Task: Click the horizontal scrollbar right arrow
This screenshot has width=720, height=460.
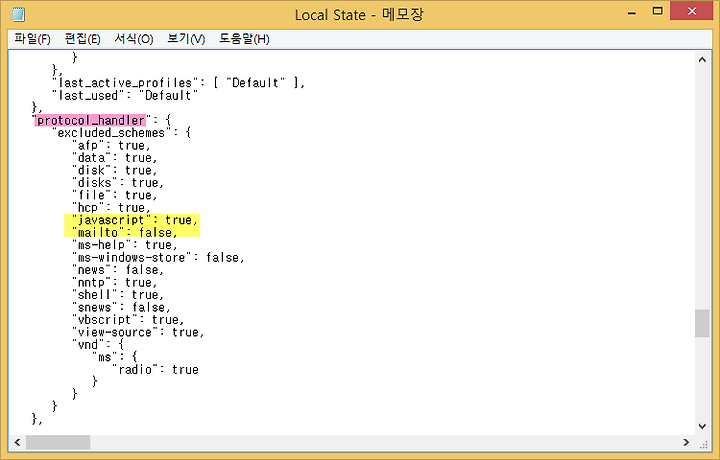Action: pyautogui.click(x=686, y=442)
